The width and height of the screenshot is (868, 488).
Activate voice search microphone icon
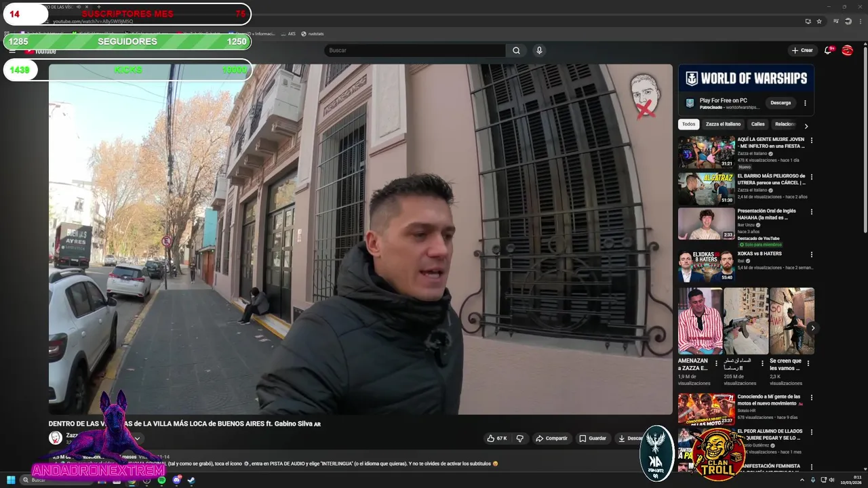(x=539, y=50)
